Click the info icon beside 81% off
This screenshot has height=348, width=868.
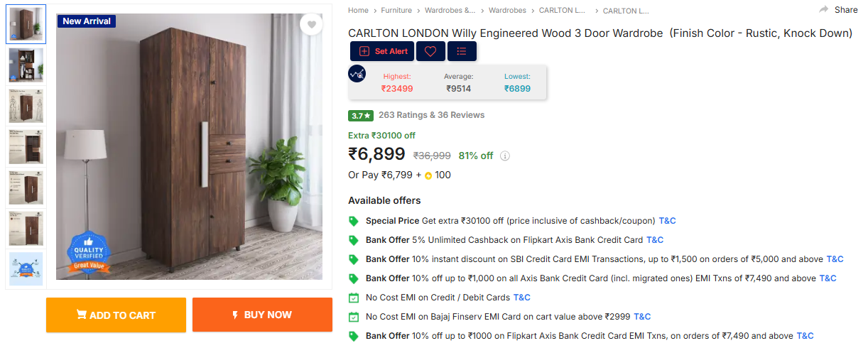505,156
